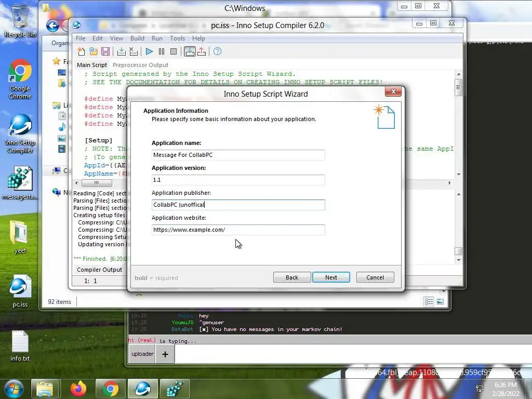Open File Explorer from the taskbar
Viewport: 532px width, 399px height.
[45, 389]
